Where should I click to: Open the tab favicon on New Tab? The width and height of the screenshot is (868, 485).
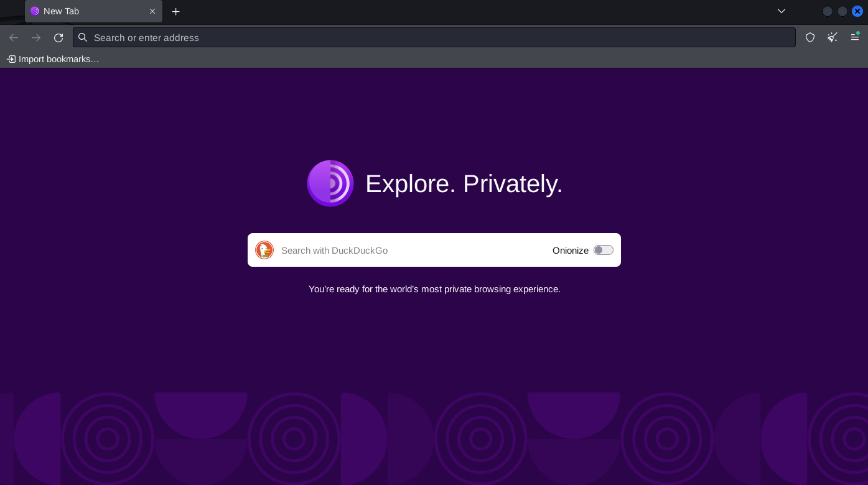pyautogui.click(x=35, y=11)
